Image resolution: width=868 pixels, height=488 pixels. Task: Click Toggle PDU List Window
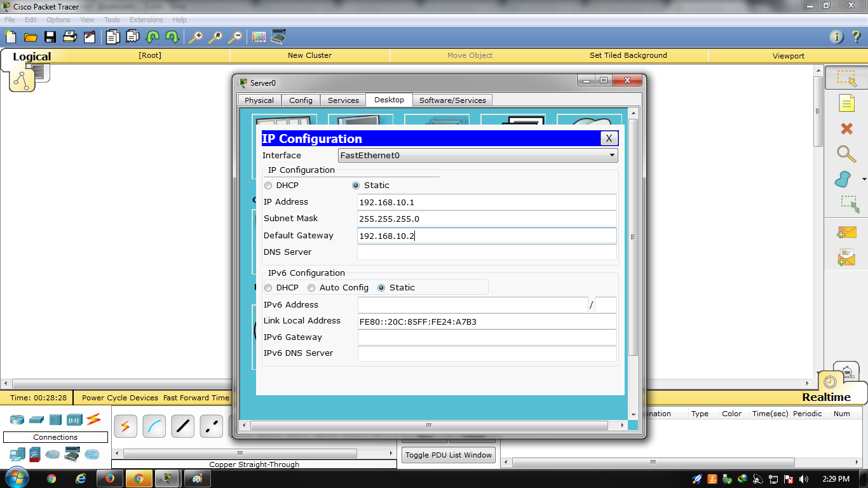[x=449, y=455]
